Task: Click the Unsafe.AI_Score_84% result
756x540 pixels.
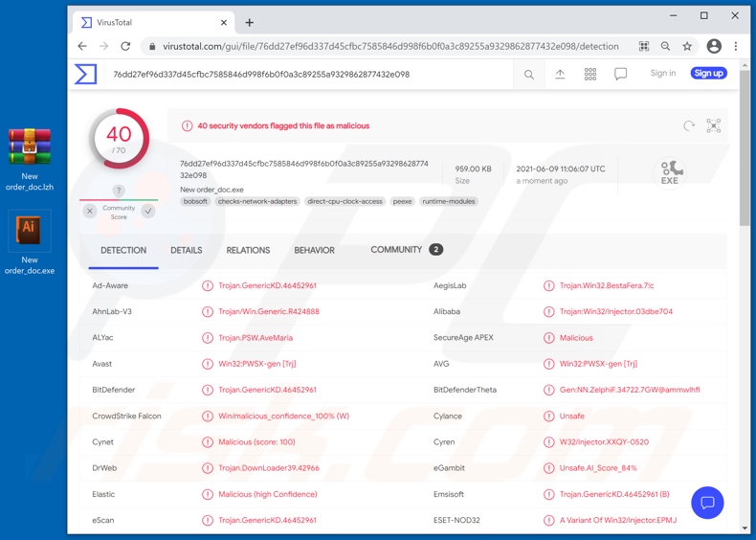Action: [598, 468]
